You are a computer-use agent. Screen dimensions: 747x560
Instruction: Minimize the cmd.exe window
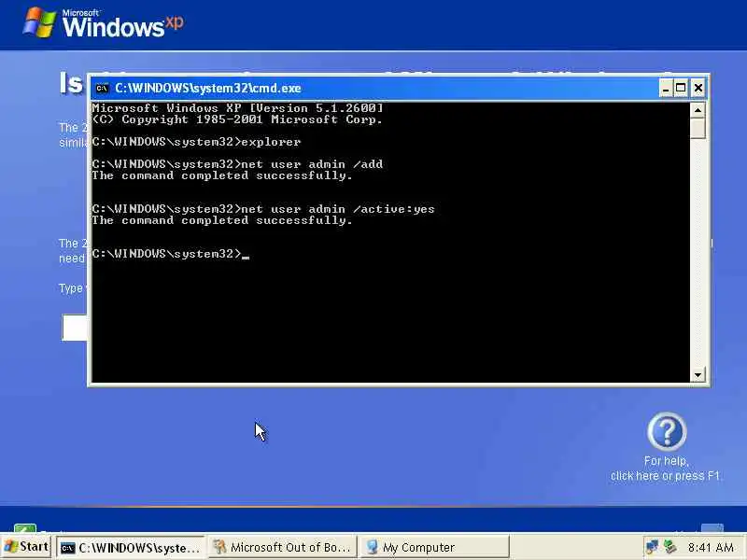click(666, 88)
